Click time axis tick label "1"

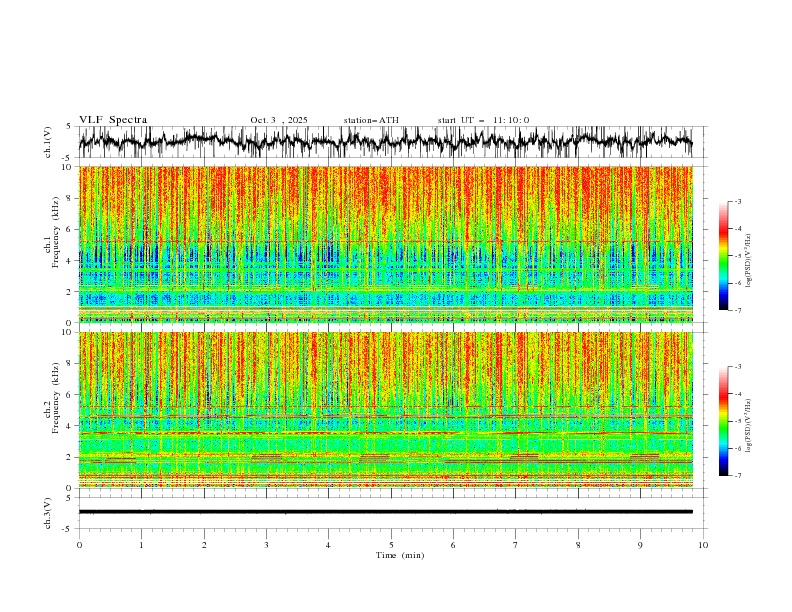tap(141, 545)
